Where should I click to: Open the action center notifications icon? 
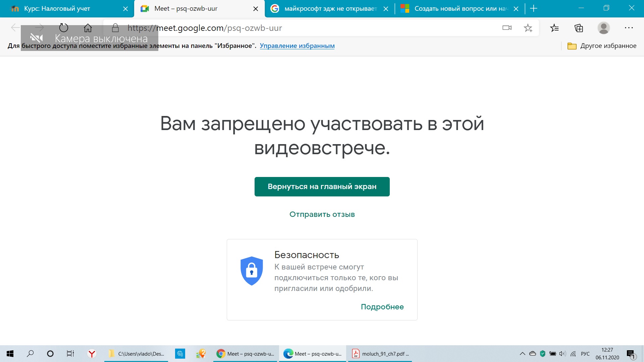click(631, 354)
